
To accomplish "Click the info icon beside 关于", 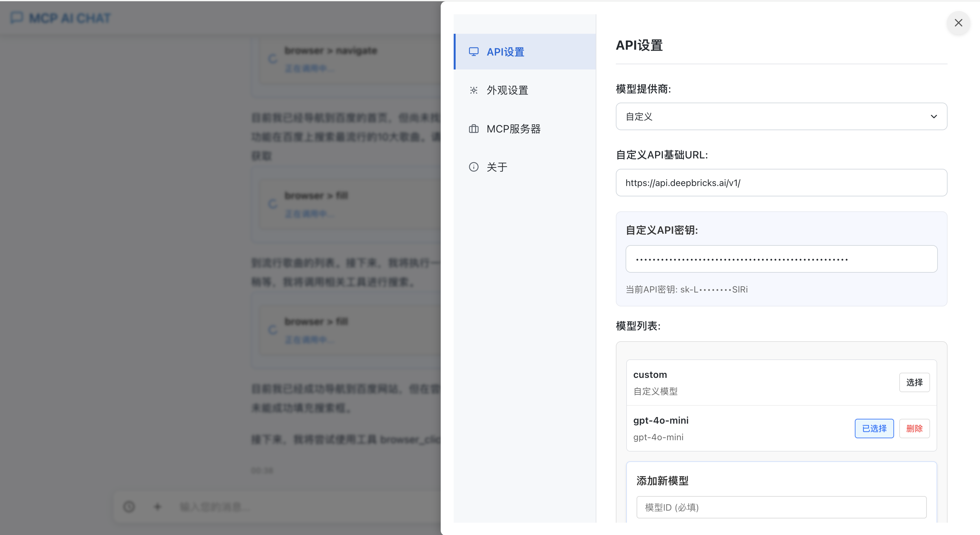I will click(473, 167).
